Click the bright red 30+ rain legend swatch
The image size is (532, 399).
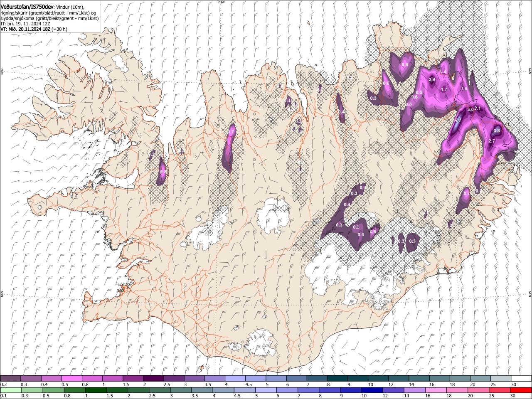[521, 390]
